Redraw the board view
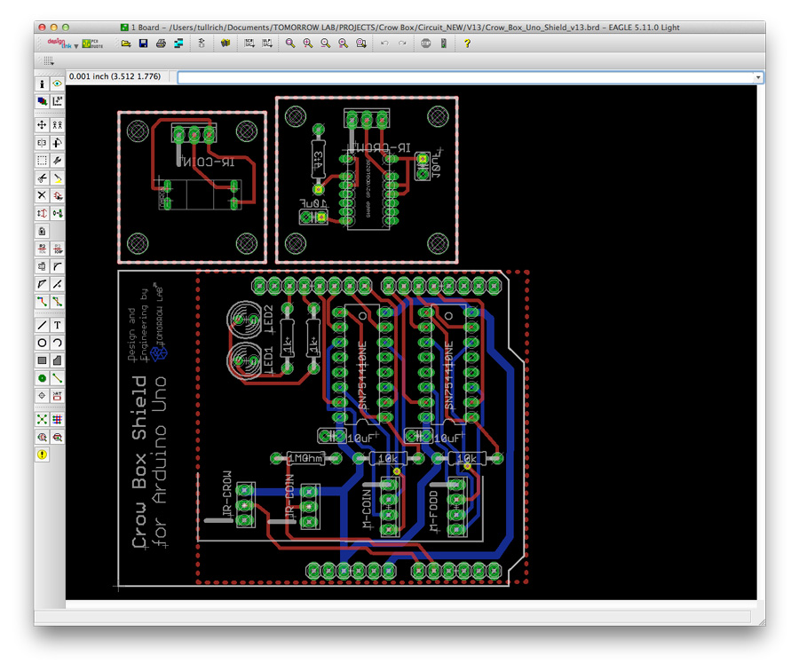 point(344,43)
